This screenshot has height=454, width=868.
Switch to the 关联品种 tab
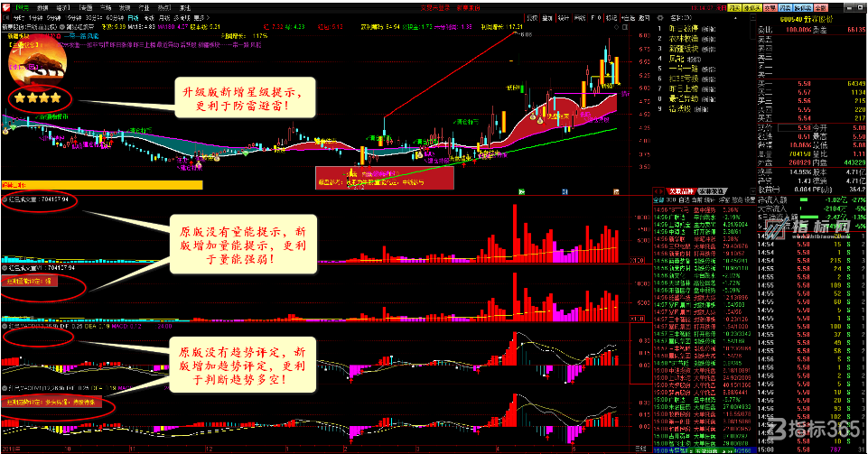point(680,191)
